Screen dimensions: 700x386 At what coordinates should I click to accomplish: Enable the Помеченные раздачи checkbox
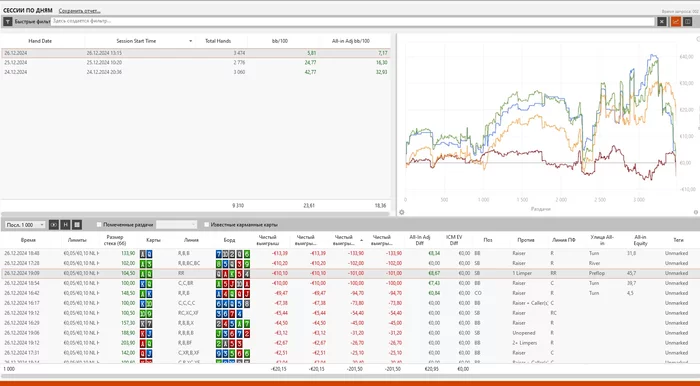pos(99,225)
